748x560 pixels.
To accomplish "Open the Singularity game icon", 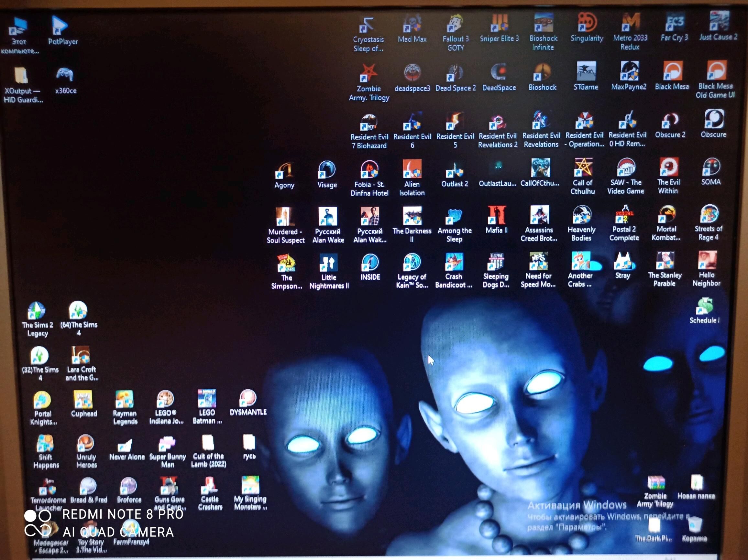I will click(x=587, y=22).
